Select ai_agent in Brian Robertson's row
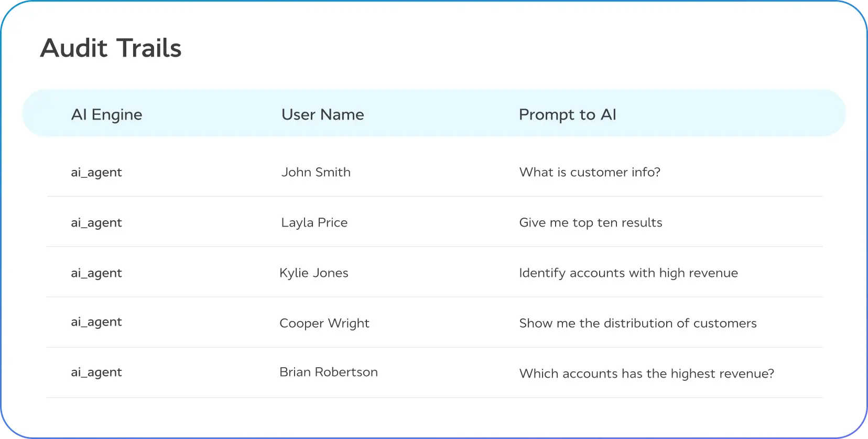Image resolution: width=868 pixels, height=439 pixels. click(96, 372)
